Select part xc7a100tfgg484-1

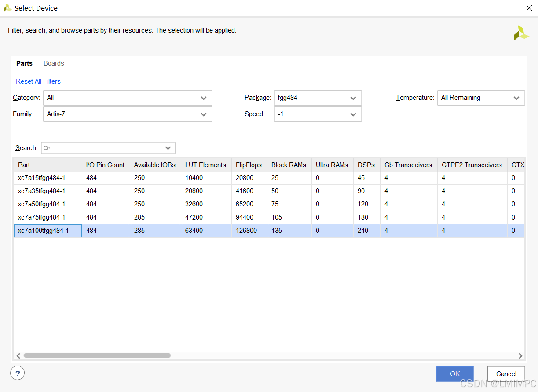(x=43, y=231)
